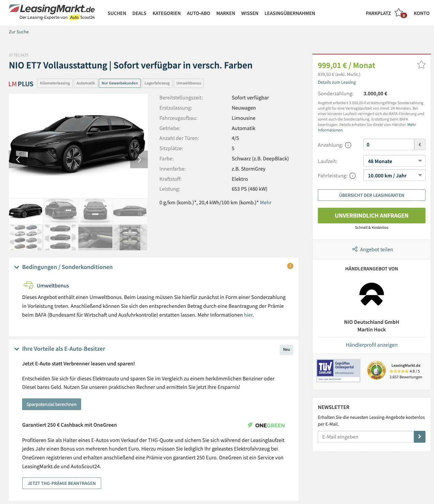Select color variants thumbnail image
The image size is (434, 504).
[x=26, y=238]
